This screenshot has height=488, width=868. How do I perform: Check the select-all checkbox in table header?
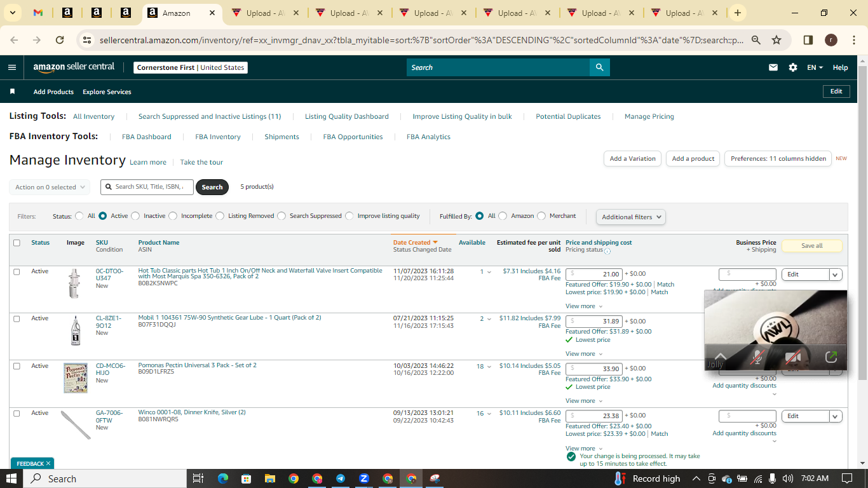[x=17, y=243]
